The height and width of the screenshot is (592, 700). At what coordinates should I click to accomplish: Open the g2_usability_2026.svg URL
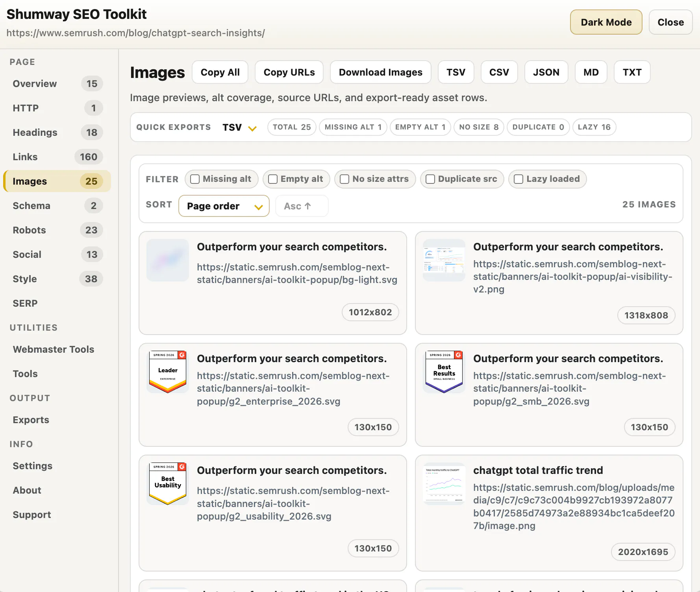tap(293, 503)
